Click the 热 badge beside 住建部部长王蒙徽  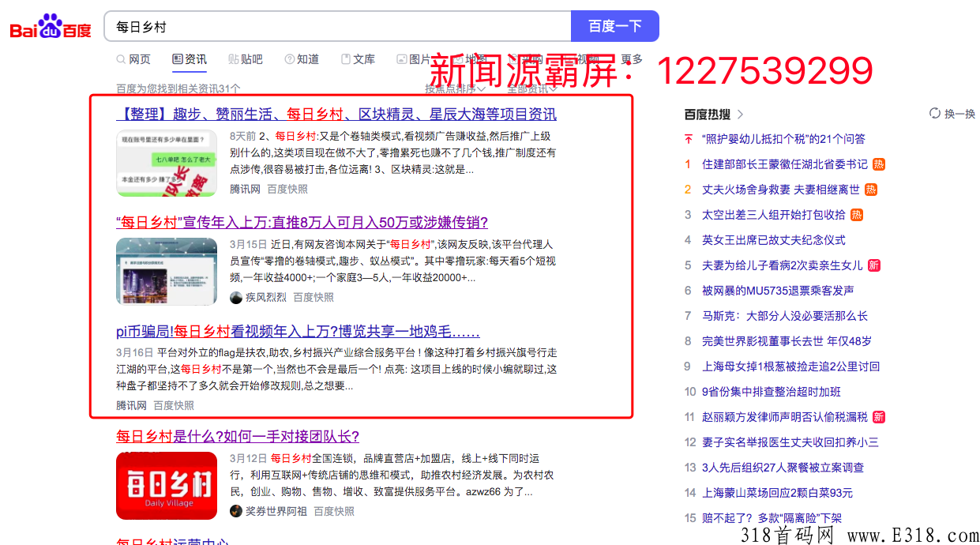coord(879,164)
